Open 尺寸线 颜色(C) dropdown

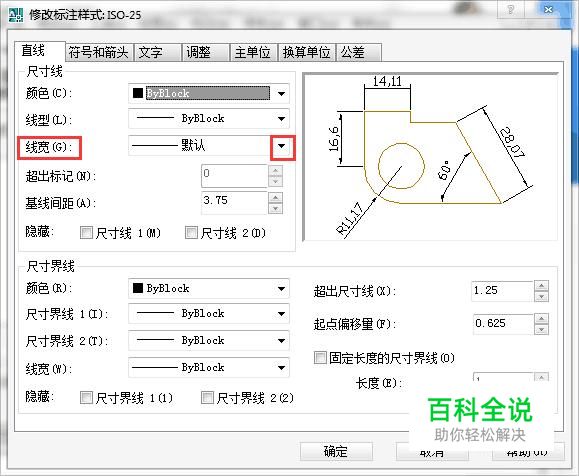click(x=209, y=93)
